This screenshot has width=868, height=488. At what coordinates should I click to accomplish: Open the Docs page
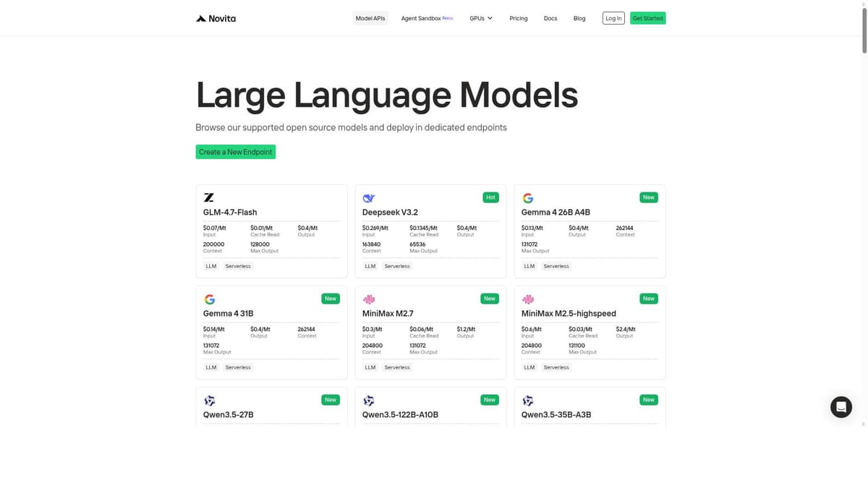[550, 18]
